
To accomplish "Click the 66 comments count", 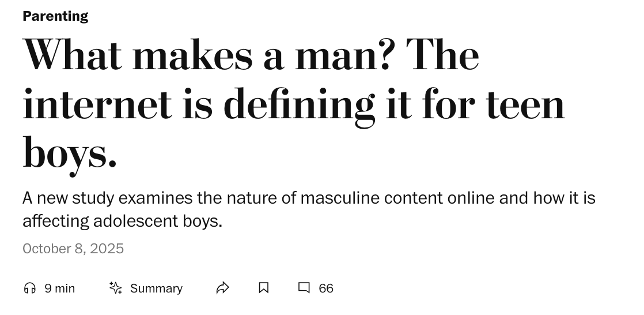I will pyautogui.click(x=326, y=288).
